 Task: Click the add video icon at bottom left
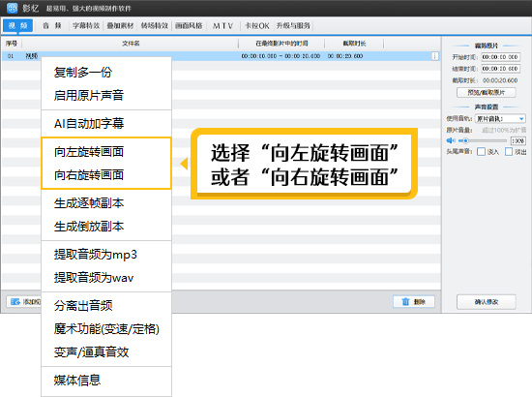[x=15, y=301]
